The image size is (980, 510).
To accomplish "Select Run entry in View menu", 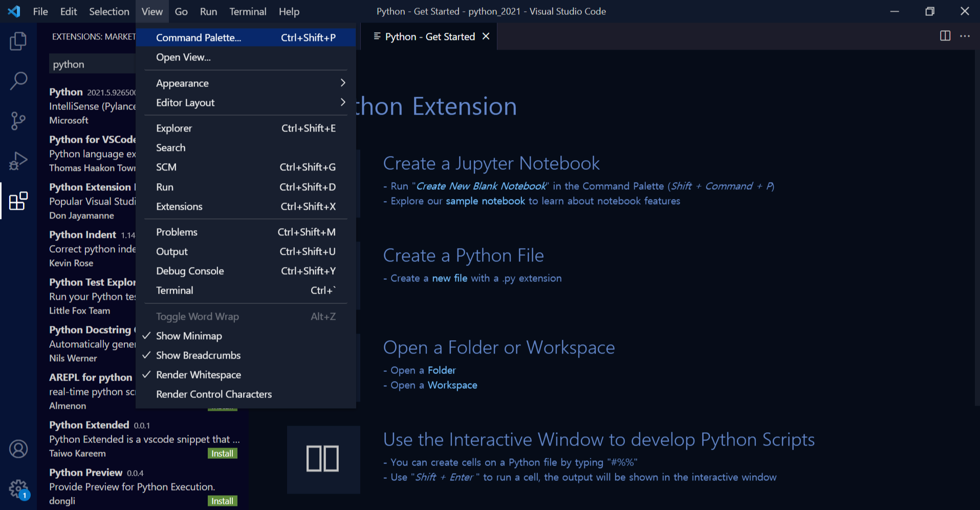I will tap(246, 187).
